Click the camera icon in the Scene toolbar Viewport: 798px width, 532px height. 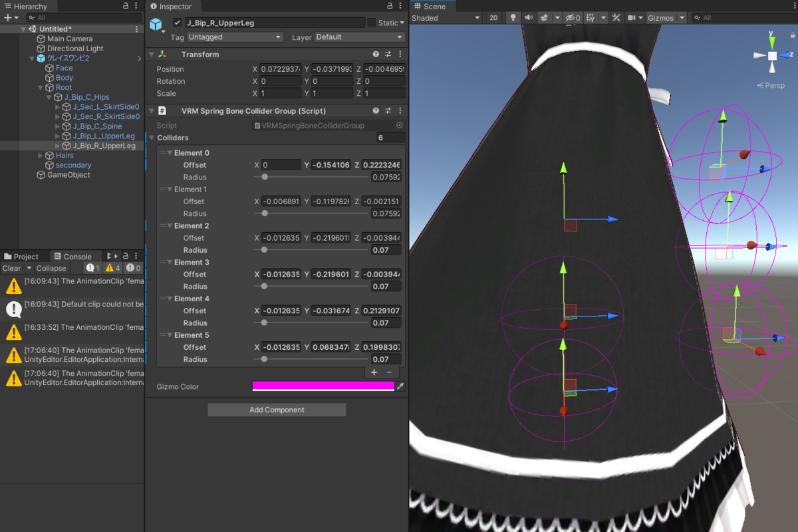click(x=632, y=17)
